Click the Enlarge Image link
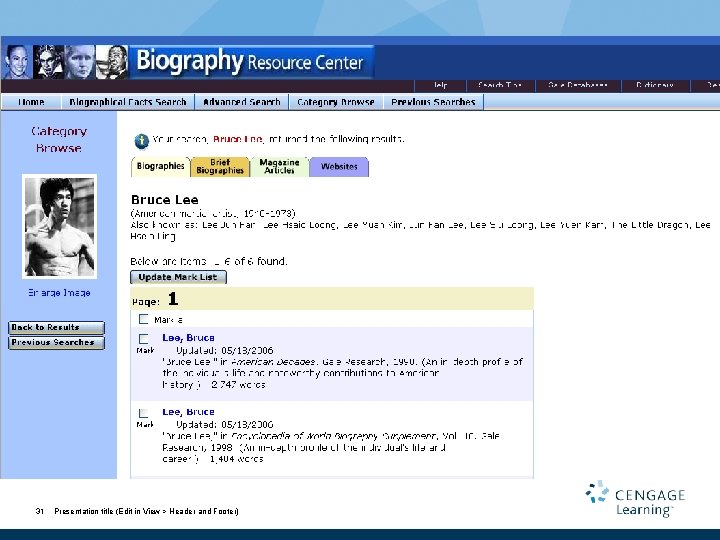This screenshot has width=720, height=540. coord(59,293)
